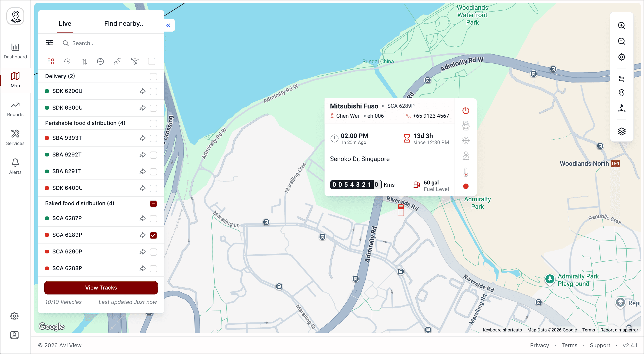Open the Support footer link
Screen dimensions: 644x354
tap(600, 345)
